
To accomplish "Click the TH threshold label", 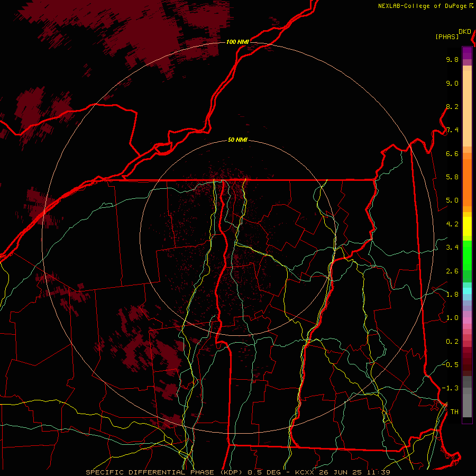I will (454, 412).
